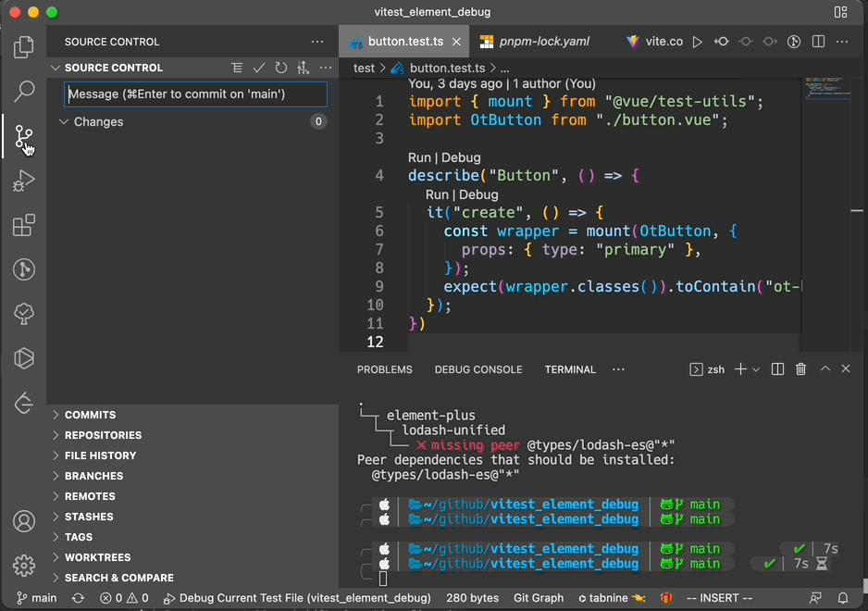Toggle view as tree in Source Control
The width and height of the screenshot is (868, 611).
pyautogui.click(x=238, y=68)
